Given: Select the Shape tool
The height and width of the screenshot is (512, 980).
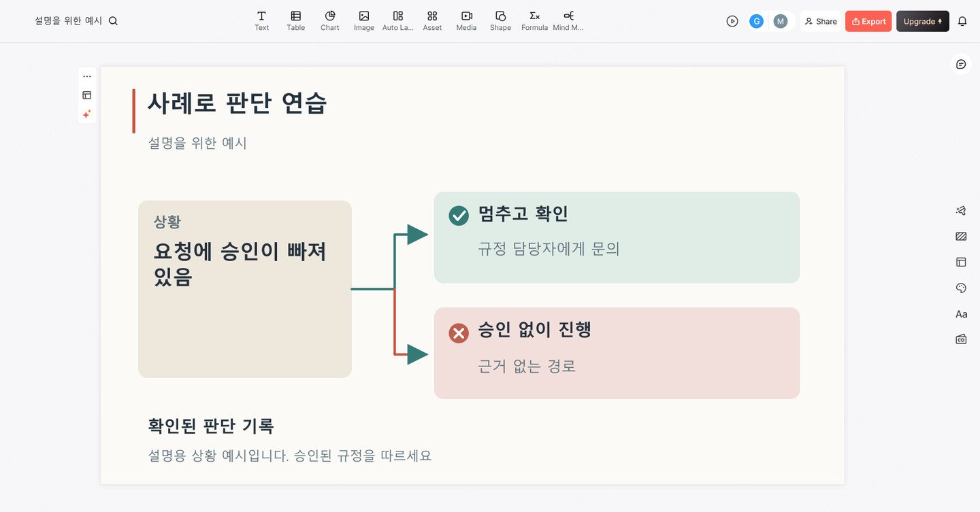Looking at the screenshot, I should 500,21.
